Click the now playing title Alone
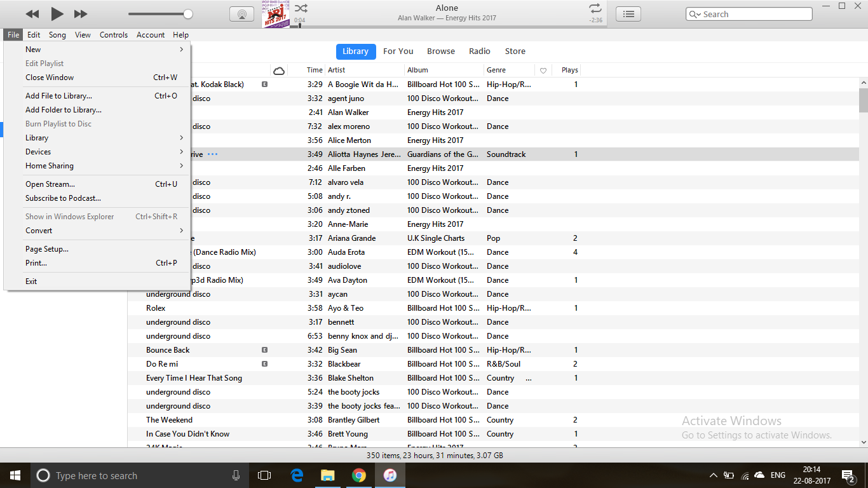The height and width of the screenshot is (488, 868). coord(447,8)
